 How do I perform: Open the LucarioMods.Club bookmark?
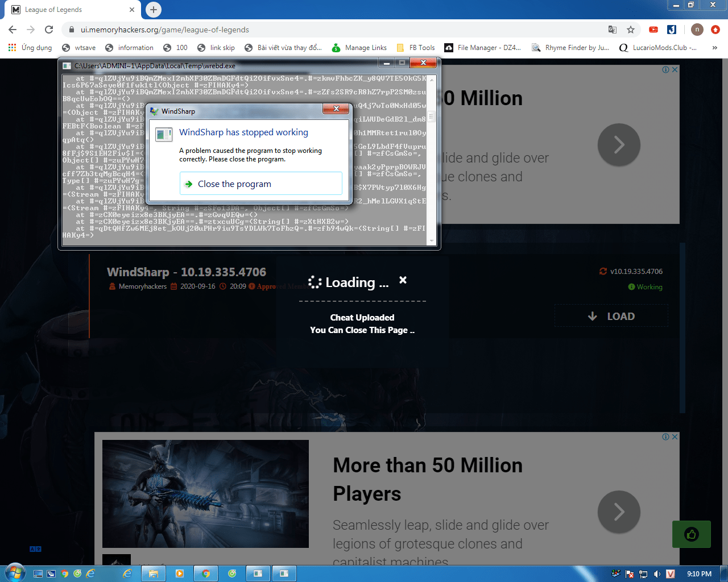(658, 48)
